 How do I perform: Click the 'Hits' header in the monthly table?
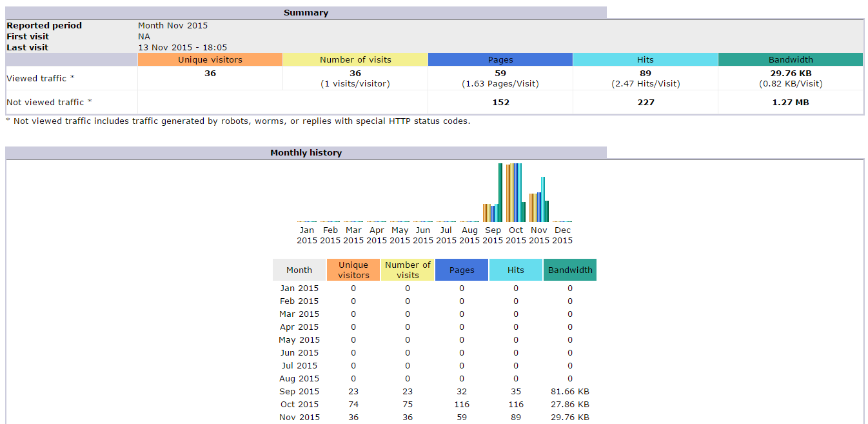(516, 270)
